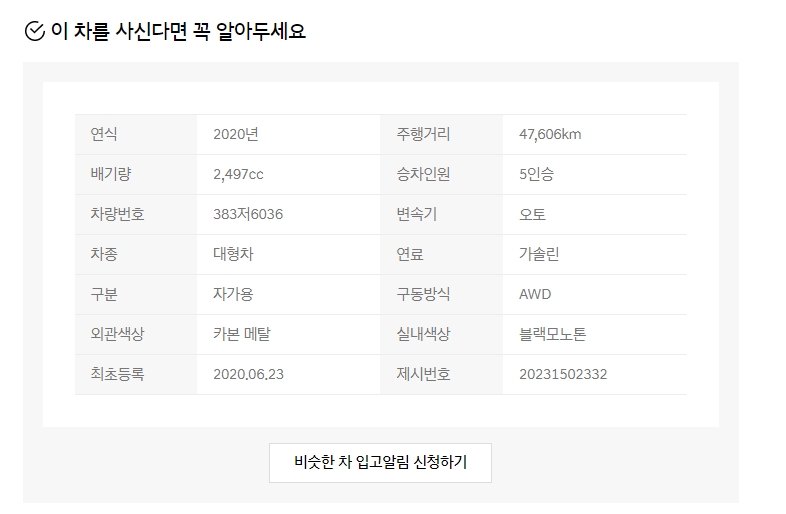Select the 차량번호 label cell
The width and height of the screenshot is (786, 514).
[x=136, y=215]
